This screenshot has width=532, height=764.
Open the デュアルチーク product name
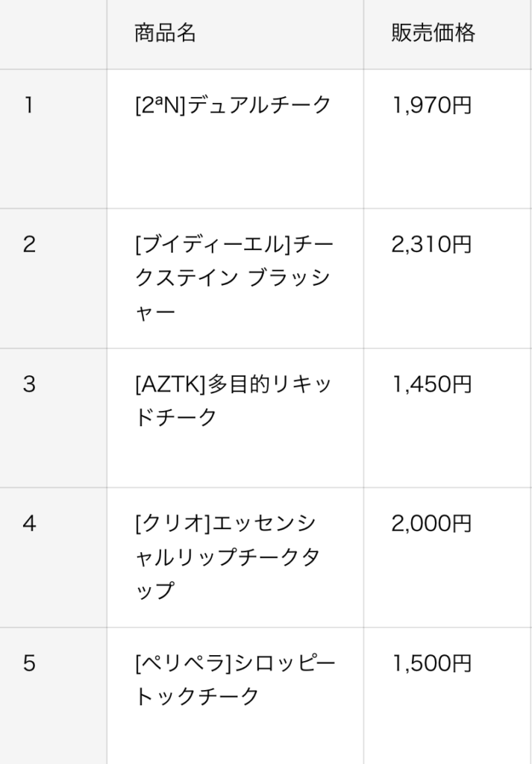tap(259, 105)
